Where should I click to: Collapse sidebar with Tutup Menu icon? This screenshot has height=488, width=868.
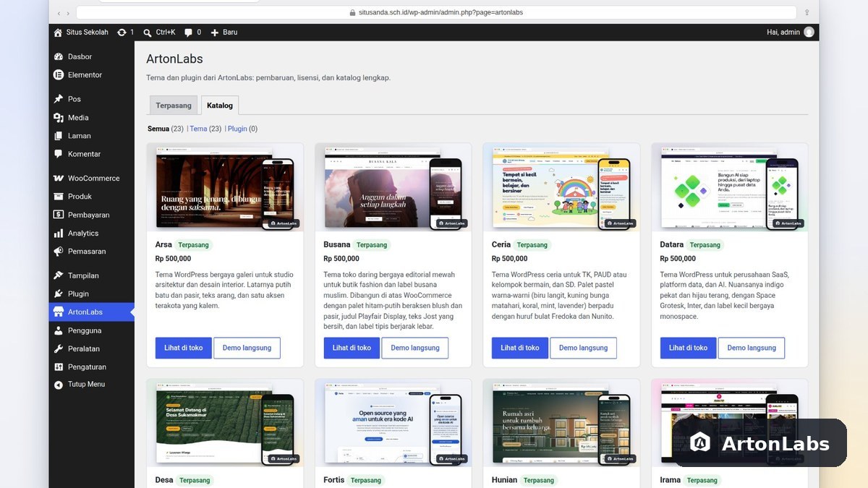pos(59,385)
